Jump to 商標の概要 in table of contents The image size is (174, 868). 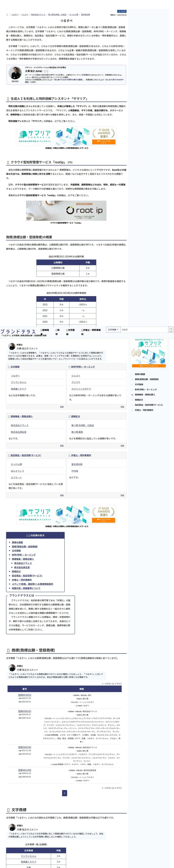point(18,542)
